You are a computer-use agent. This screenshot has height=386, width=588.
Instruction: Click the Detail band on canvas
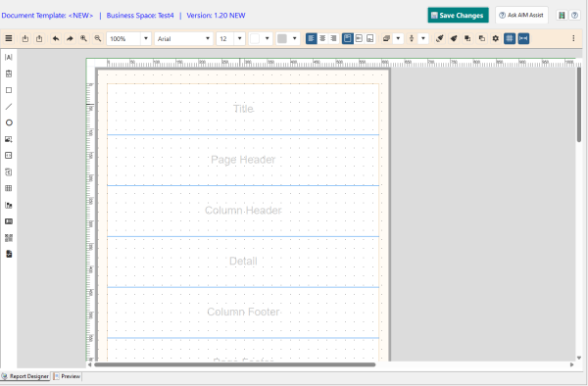pyautogui.click(x=243, y=262)
